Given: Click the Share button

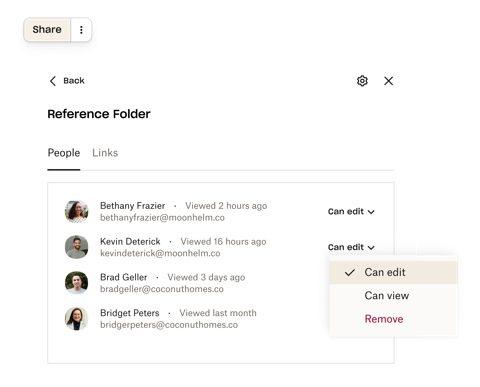Looking at the screenshot, I should 47,30.
